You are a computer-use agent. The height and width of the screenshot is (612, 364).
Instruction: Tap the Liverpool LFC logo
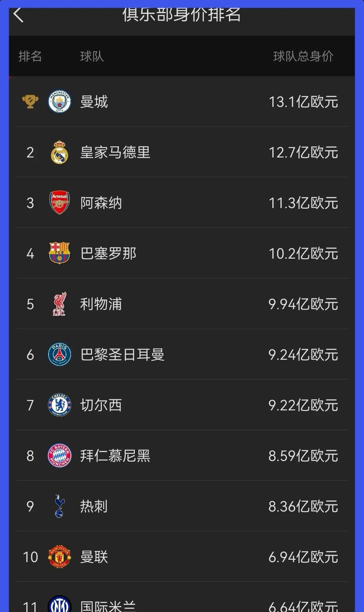60,304
